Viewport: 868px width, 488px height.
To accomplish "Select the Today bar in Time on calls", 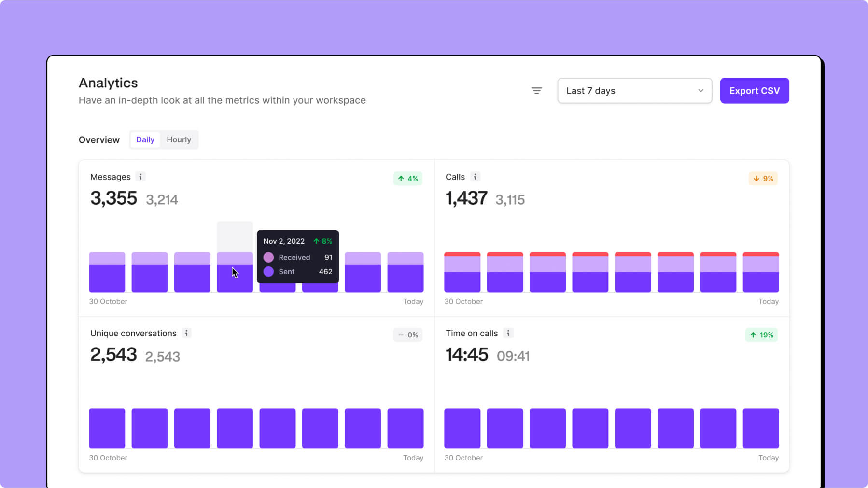I will click(761, 429).
